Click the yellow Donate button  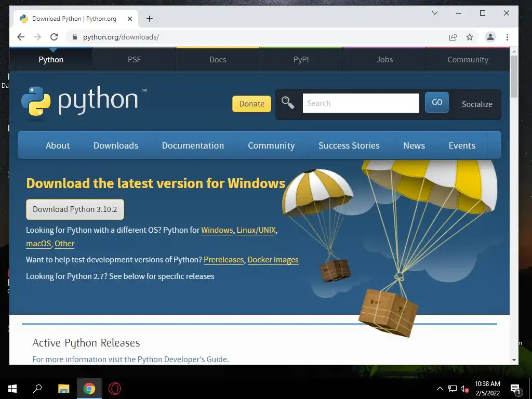(x=251, y=103)
